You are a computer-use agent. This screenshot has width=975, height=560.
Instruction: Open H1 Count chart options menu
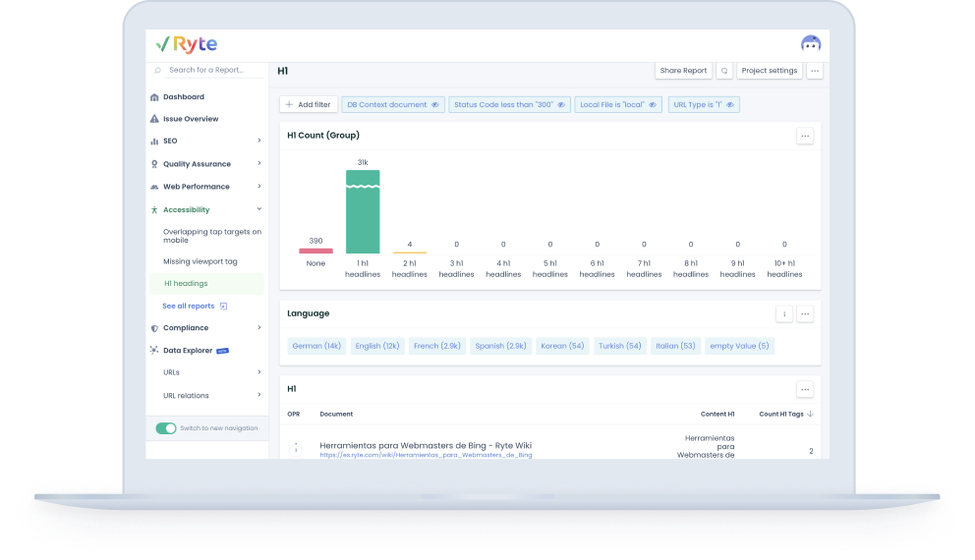(x=804, y=137)
